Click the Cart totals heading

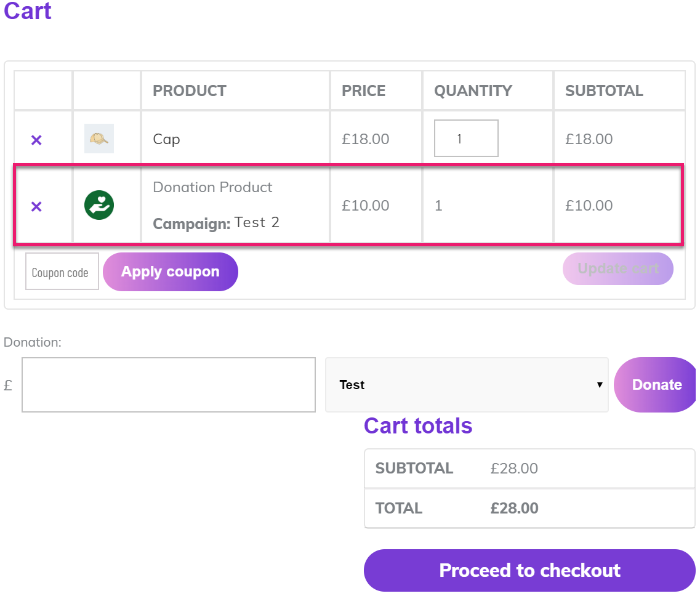(418, 426)
